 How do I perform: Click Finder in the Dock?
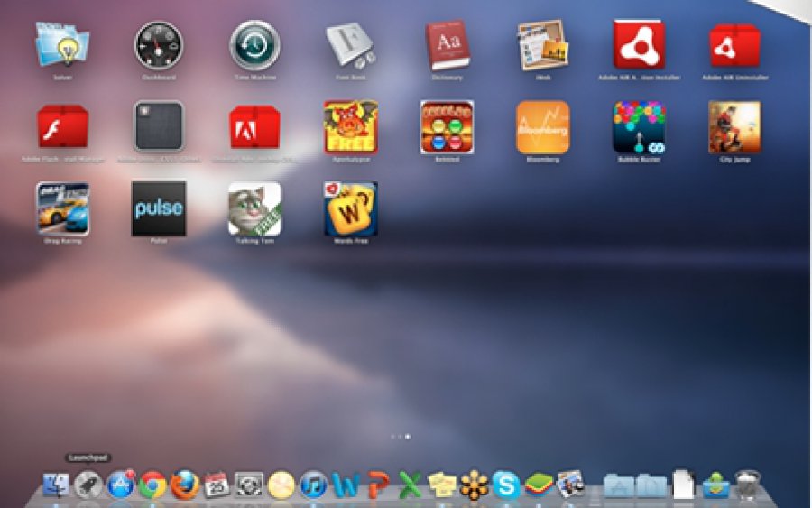click(56, 485)
